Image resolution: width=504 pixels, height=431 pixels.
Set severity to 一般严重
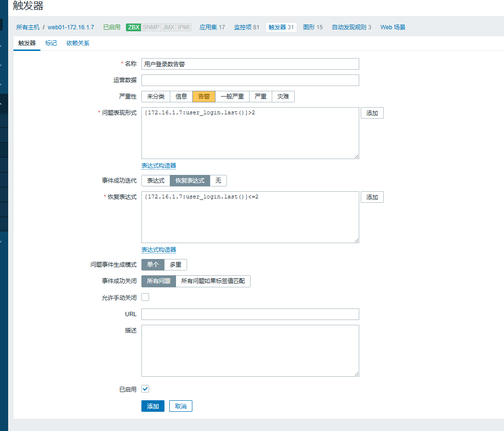click(x=232, y=97)
